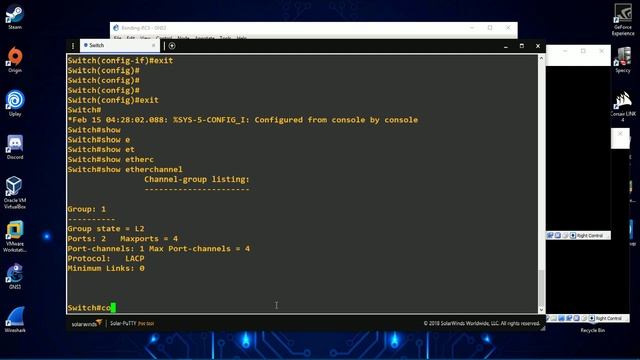Click the SolarWinds copyright notice
Viewport: 640px width, 360px height.
tap(482, 323)
